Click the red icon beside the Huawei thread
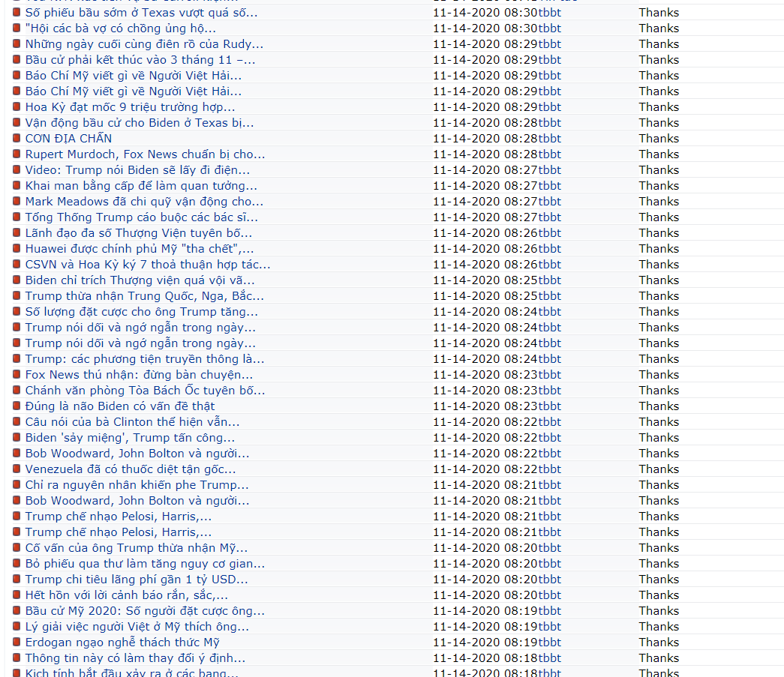Screen dimensions: 784x677 17,249
